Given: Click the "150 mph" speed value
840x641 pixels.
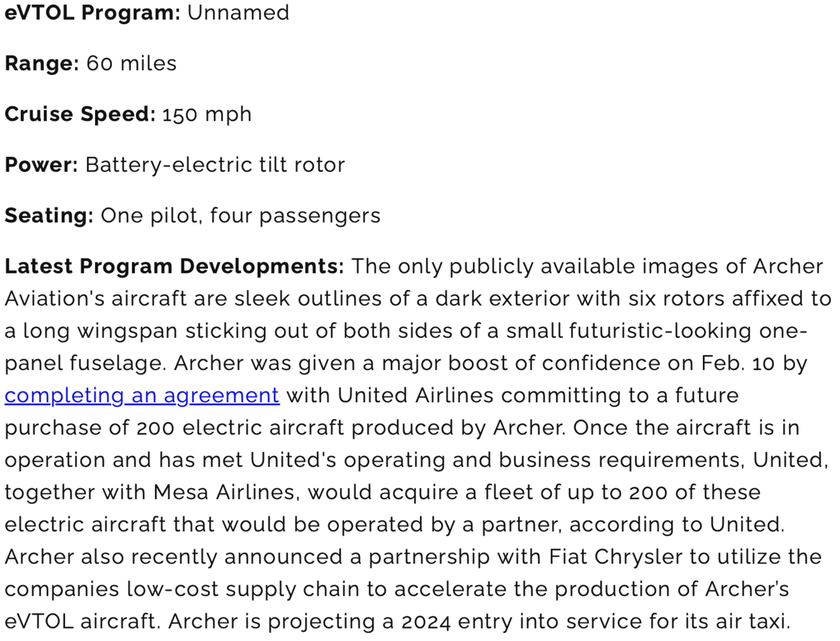Looking at the screenshot, I should click(207, 114).
